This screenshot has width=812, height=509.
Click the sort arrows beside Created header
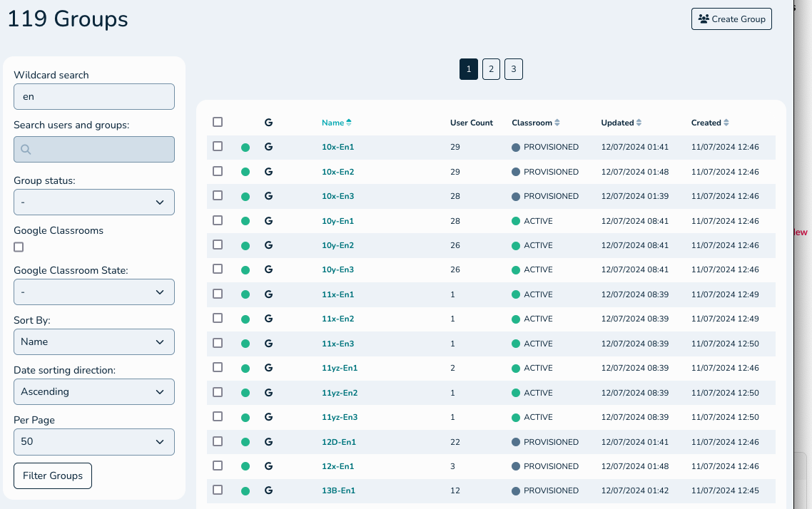click(726, 123)
